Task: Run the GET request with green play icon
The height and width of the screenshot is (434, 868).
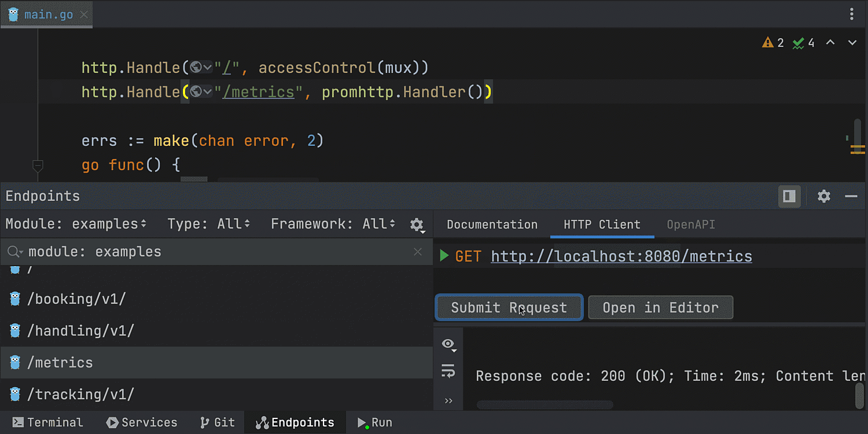Action: pyautogui.click(x=444, y=256)
